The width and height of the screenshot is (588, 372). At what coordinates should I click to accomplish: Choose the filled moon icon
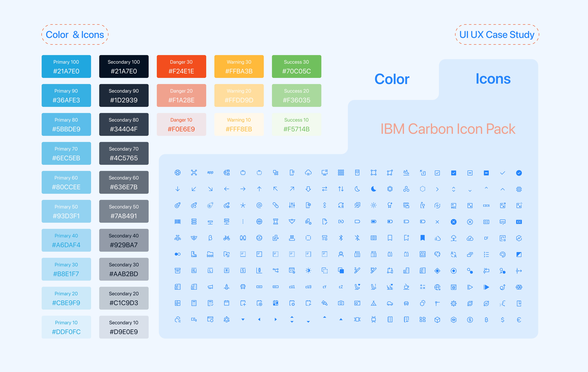coord(374,189)
